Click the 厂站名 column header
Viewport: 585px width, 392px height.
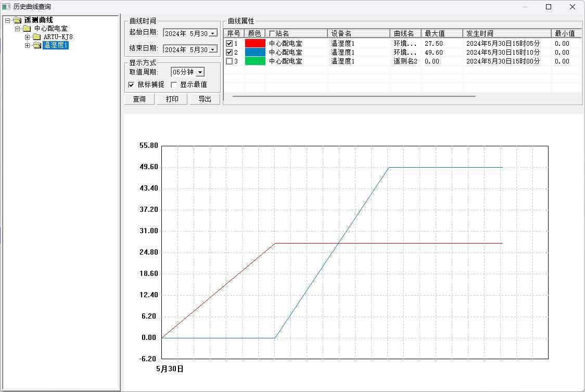pos(297,33)
